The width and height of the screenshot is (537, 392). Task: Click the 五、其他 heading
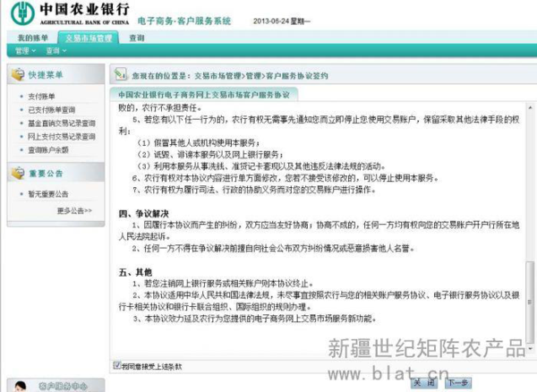click(x=135, y=272)
